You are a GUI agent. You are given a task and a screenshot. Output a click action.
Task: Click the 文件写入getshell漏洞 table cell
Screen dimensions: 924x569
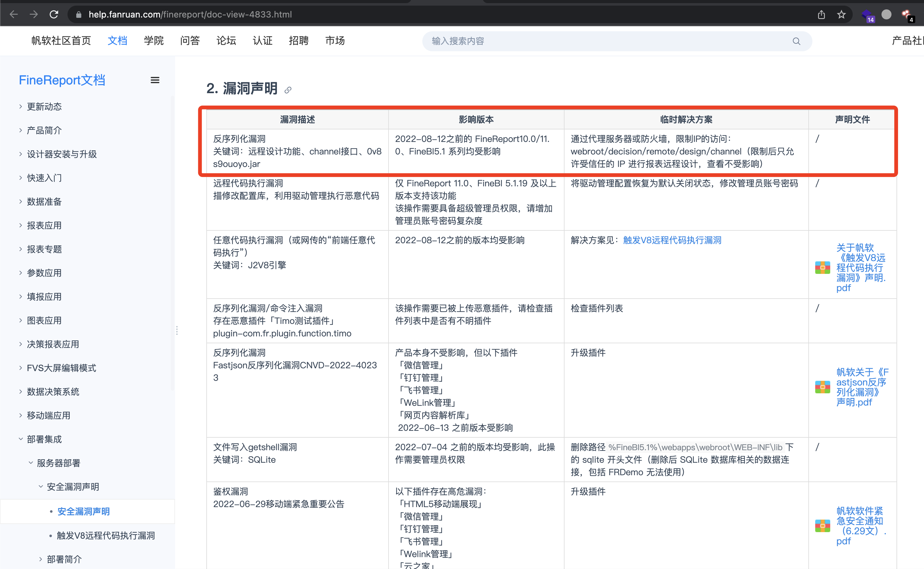coord(297,460)
